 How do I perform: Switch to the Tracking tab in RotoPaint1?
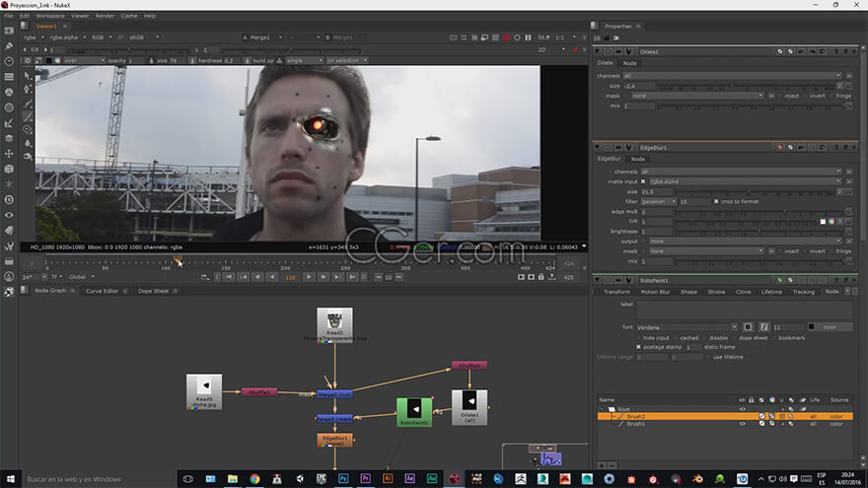(x=803, y=292)
